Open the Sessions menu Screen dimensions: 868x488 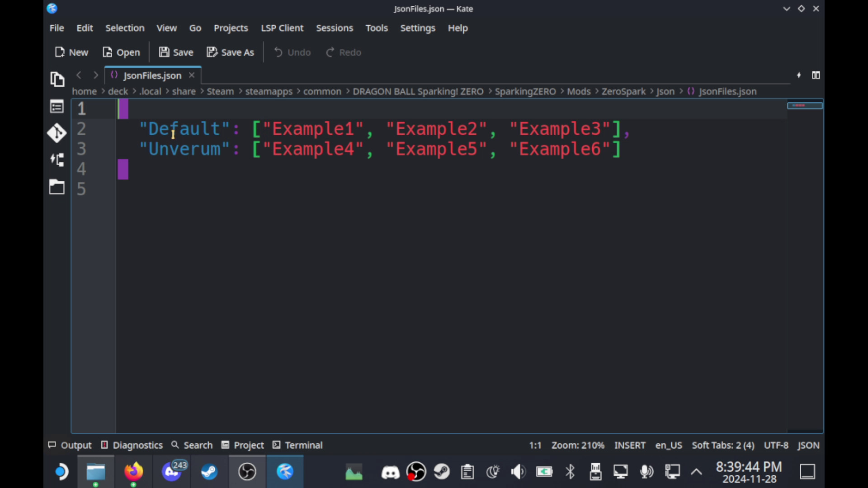click(334, 28)
